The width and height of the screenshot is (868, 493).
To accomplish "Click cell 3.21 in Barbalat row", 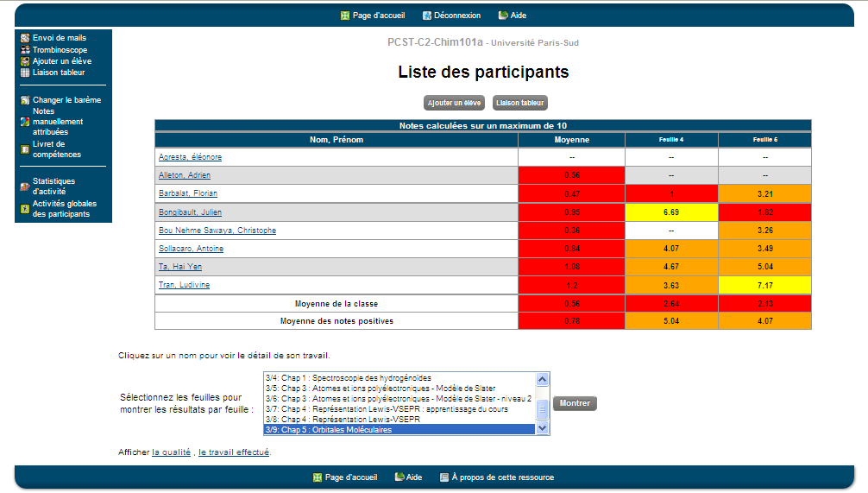I will point(765,194).
